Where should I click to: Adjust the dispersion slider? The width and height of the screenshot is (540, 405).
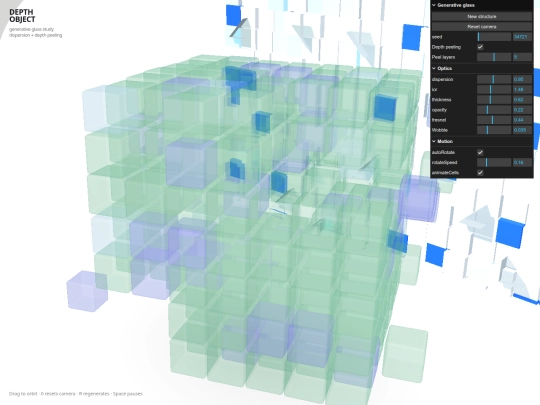(x=494, y=79)
